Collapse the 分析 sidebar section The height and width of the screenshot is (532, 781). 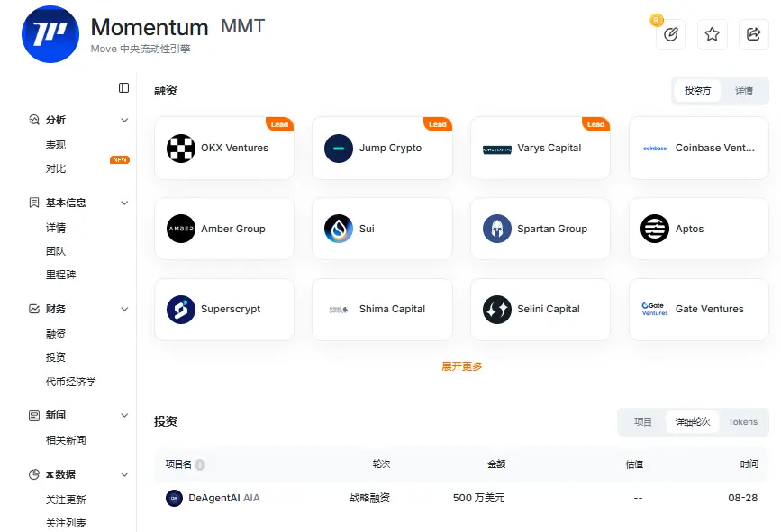click(x=124, y=120)
